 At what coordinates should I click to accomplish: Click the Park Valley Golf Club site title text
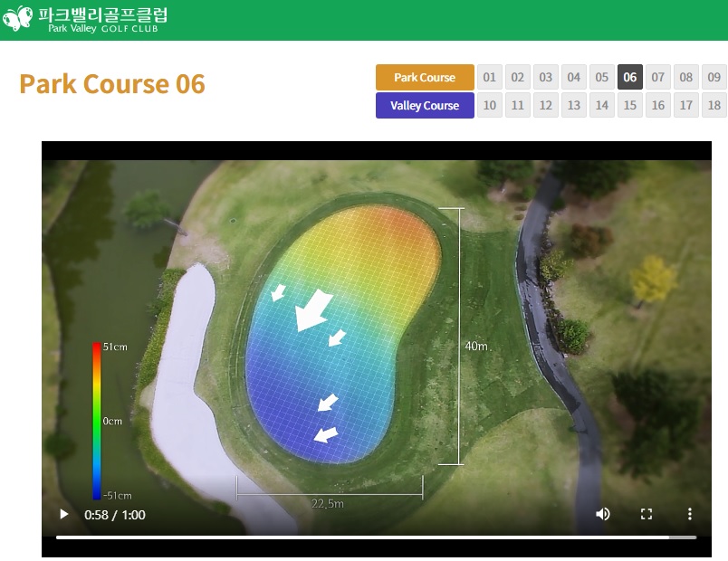coord(102,20)
